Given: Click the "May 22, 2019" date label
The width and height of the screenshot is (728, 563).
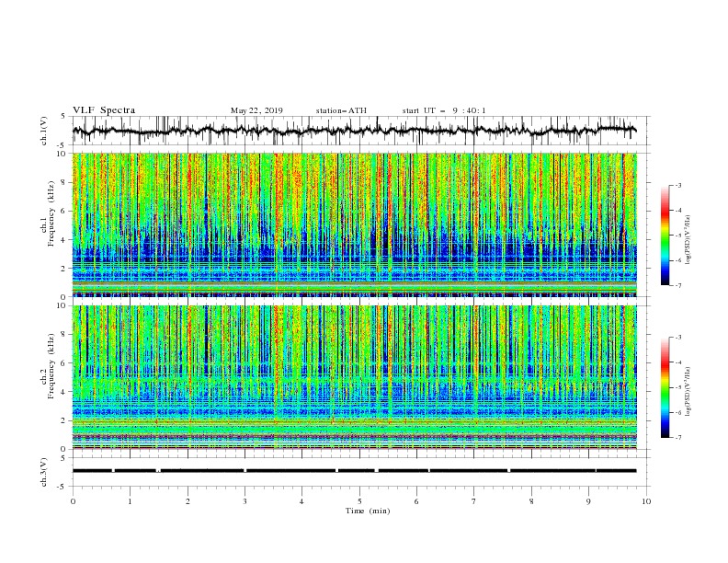Looking at the screenshot, I should coord(256,110).
